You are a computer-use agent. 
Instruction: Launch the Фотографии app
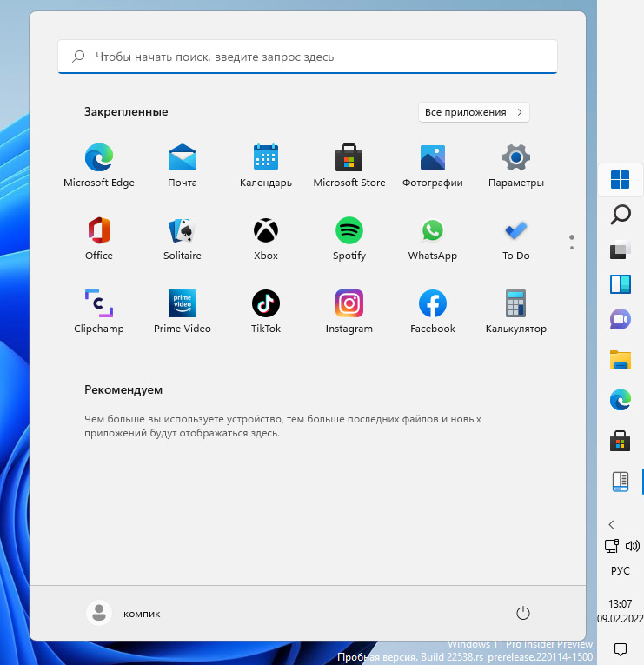pos(433,166)
